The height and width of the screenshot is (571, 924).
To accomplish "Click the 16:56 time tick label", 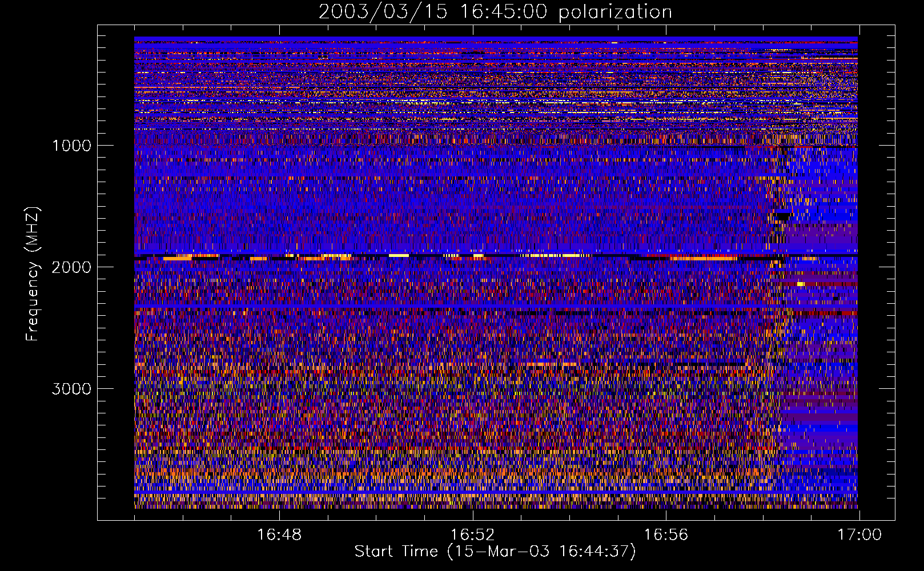I will point(666,535).
